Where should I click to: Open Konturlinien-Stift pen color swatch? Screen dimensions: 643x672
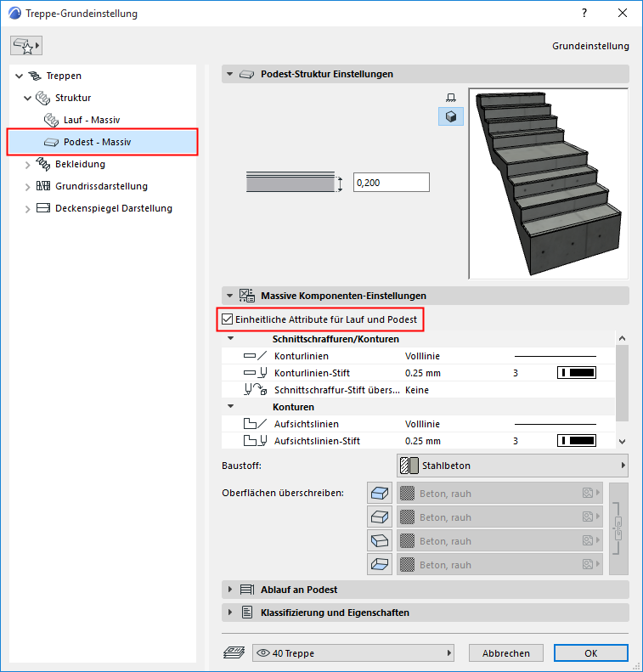577,373
